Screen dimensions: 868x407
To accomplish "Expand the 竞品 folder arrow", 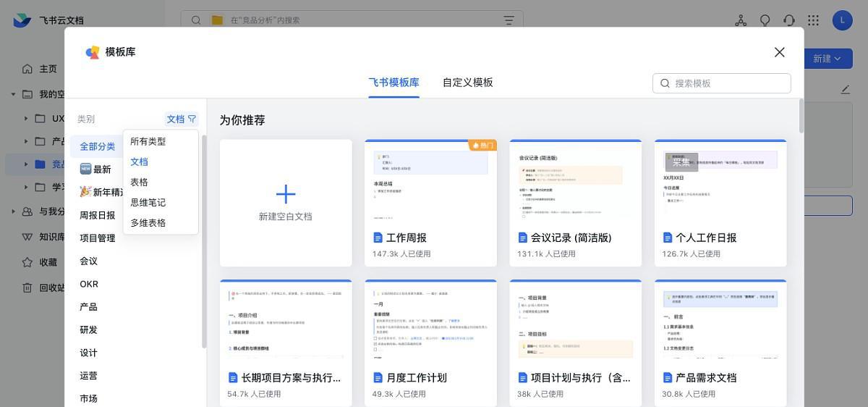I will pyautogui.click(x=26, y=164).
